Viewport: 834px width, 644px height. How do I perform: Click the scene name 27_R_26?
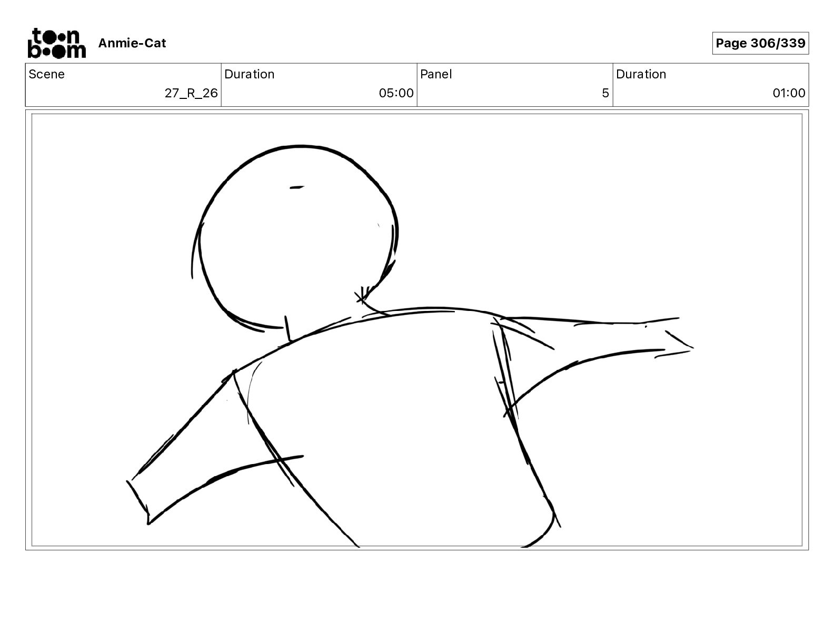tap(191, 93)
